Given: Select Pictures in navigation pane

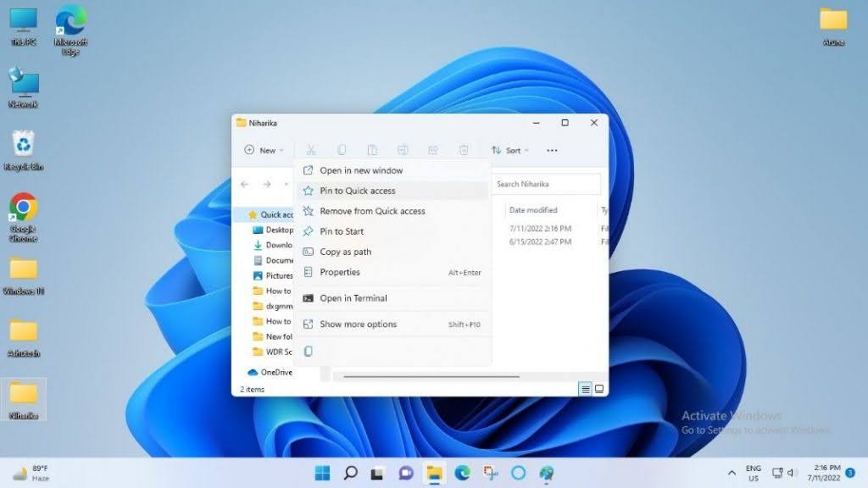Looking at the screenshot, I should (x=273, y=275).
